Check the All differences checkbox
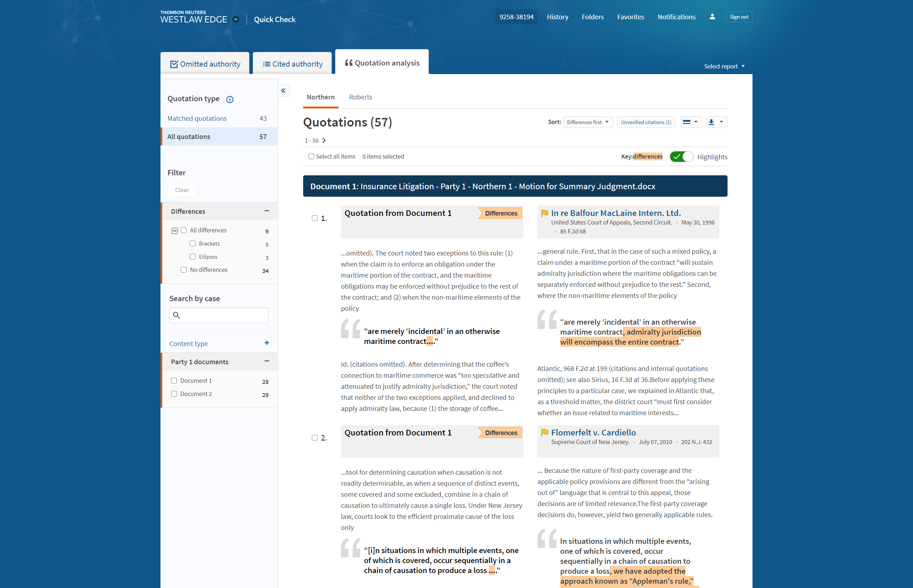This screenshot has width=913, height=588. (183, 230)
